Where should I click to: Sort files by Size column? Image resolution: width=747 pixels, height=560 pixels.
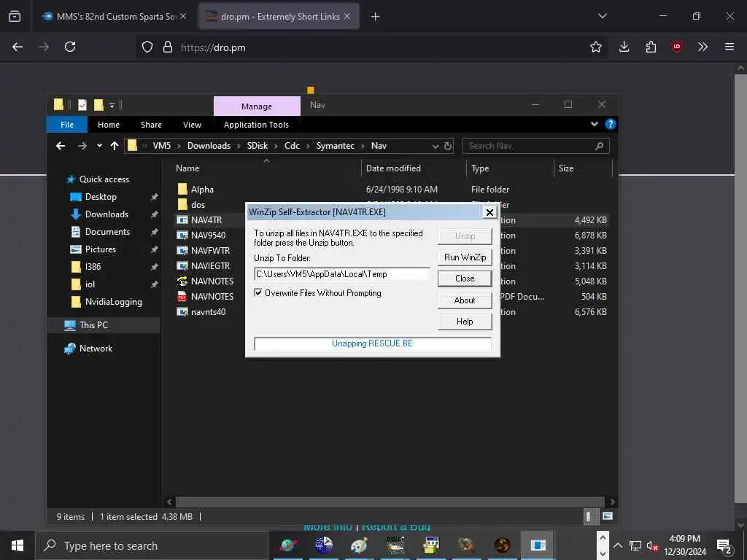(x=566, y=168)
